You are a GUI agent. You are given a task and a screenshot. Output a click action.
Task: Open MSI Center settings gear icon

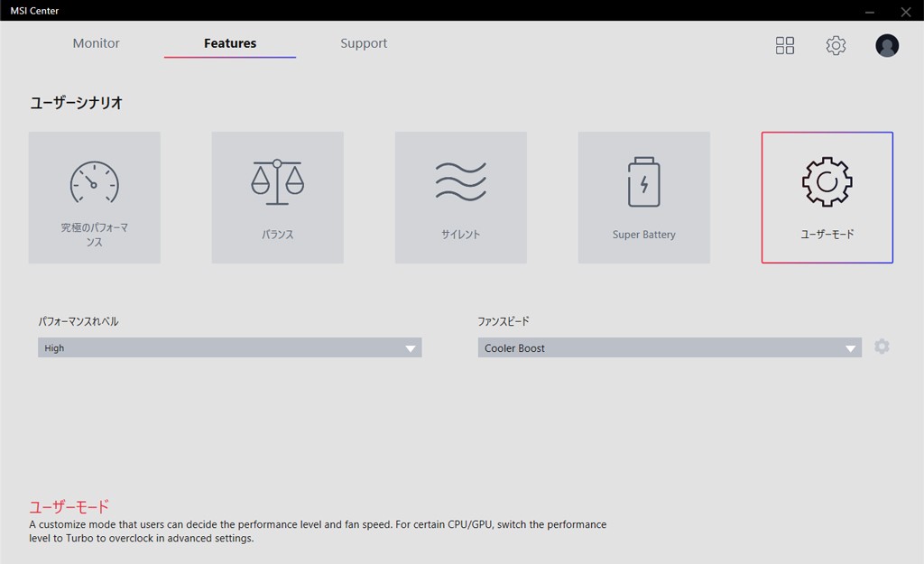click(x=836, y=45)
